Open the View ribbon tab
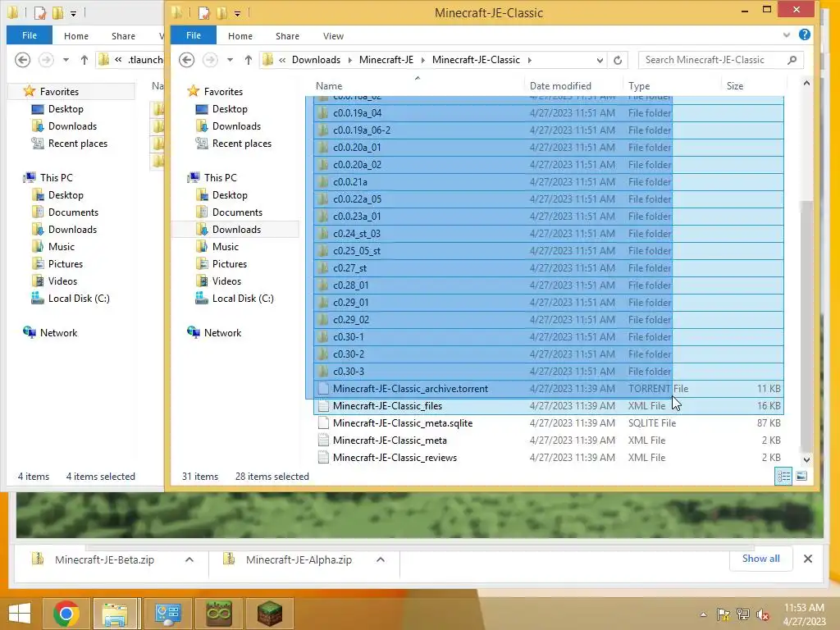This screenshot has width=840, height=630. click(333, 36)
